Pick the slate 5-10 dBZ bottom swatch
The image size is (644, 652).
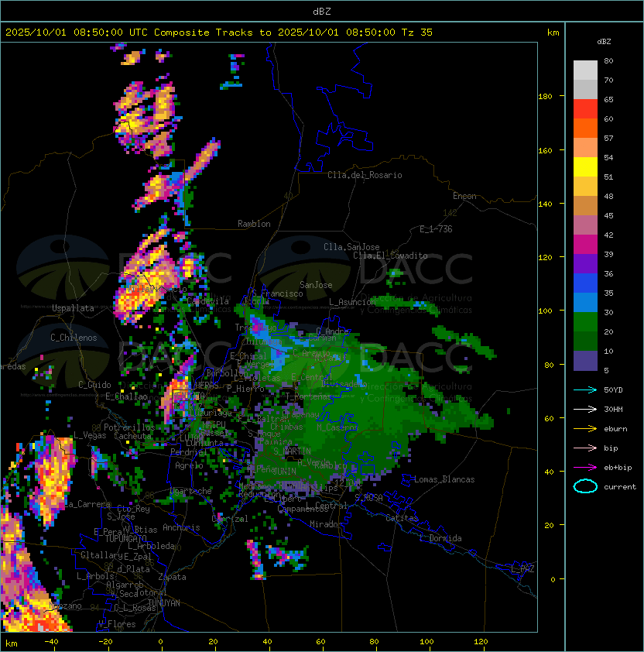(585, 361)
